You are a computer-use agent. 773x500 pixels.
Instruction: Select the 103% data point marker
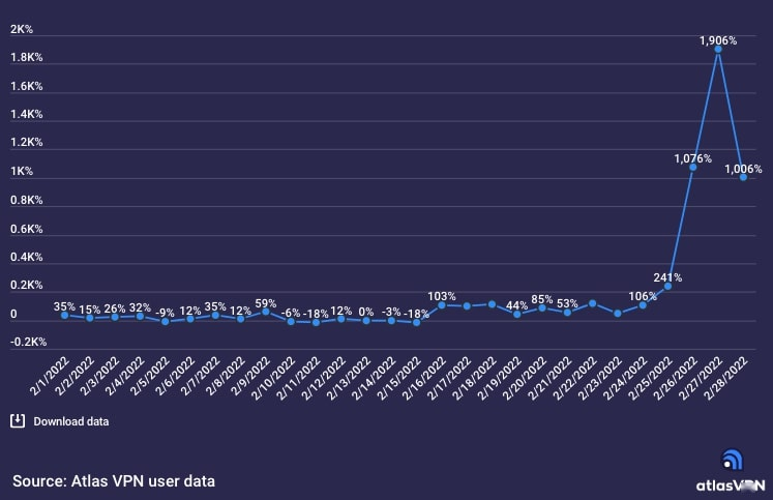pyautogui.click(x=442, y=305)
